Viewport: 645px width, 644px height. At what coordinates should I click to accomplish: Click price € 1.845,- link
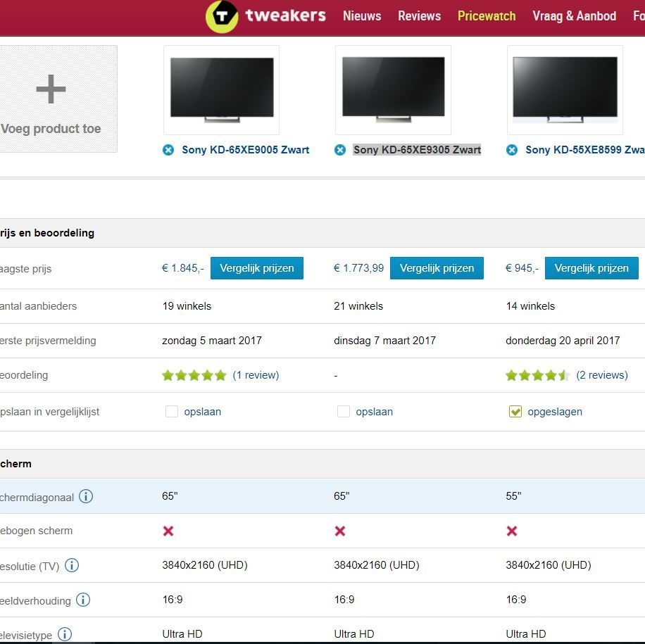[x=183, y=268]
